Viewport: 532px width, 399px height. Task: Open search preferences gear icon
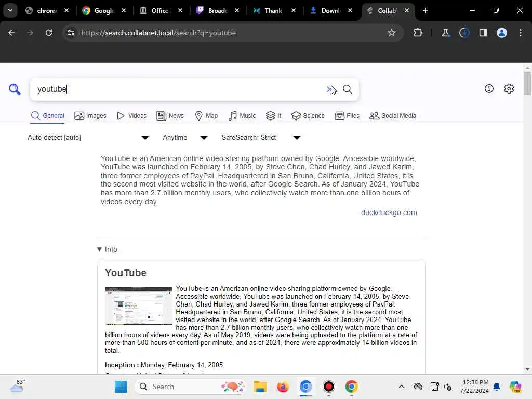point(509,88)
